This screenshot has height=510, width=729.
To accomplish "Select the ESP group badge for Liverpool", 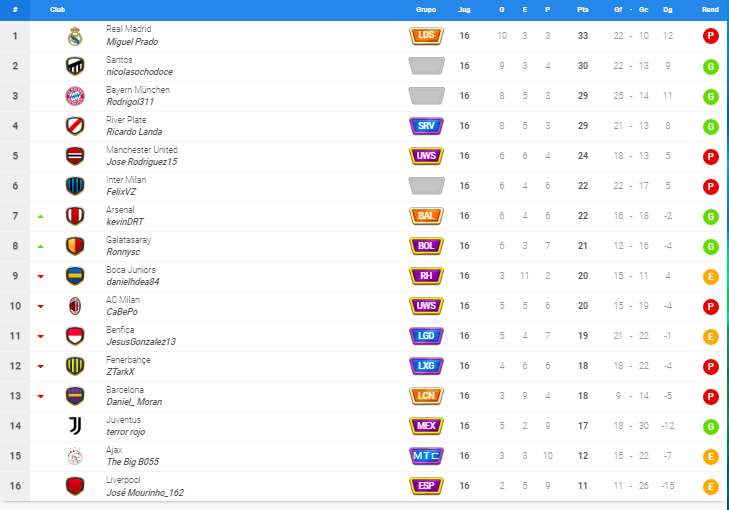I will (x=426, y=486).
